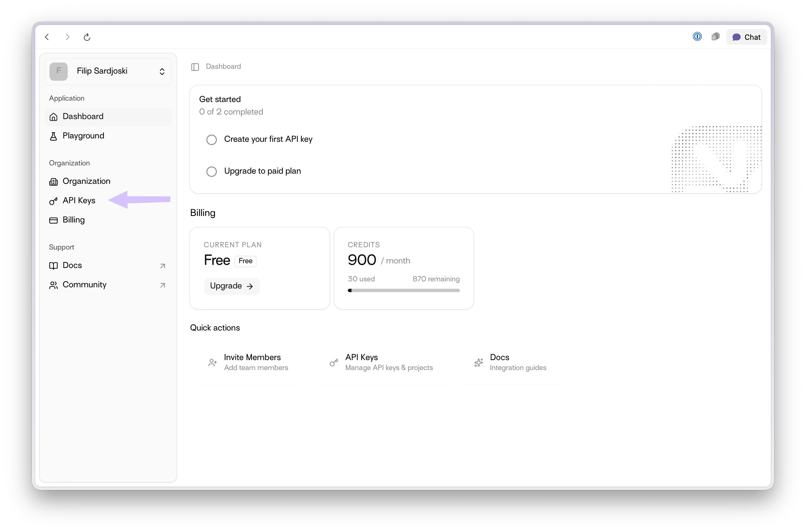806x532 pixels.
Task: Click the sidebar Dashboard home icon
Action: pos(53,117)
